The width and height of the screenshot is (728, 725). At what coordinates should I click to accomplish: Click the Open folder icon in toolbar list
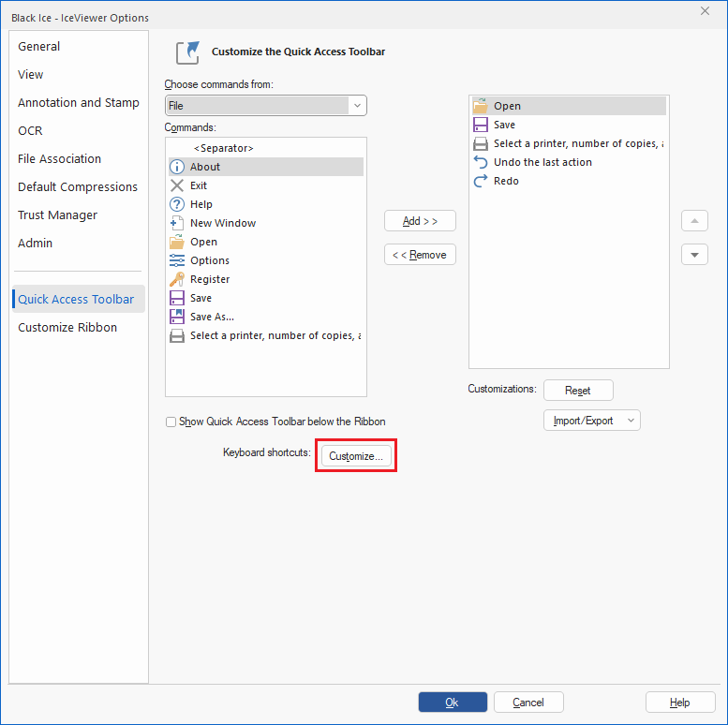pyautogui.click(x=481, y=106)
